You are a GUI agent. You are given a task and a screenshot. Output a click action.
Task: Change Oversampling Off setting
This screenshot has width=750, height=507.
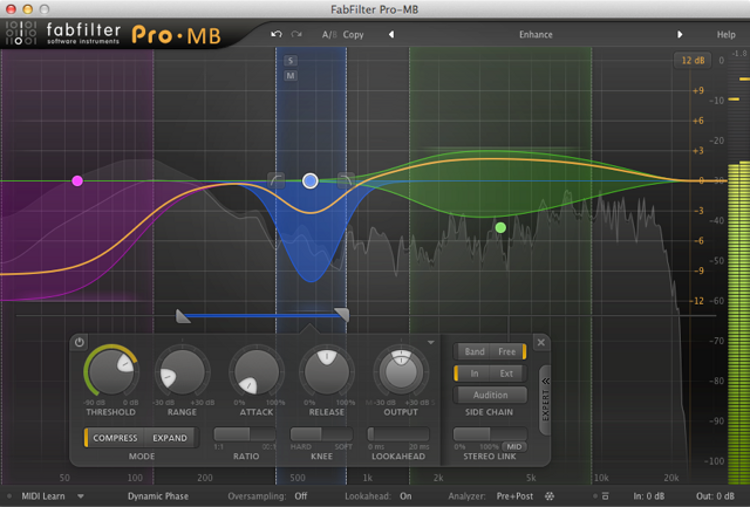click(301, 496)
